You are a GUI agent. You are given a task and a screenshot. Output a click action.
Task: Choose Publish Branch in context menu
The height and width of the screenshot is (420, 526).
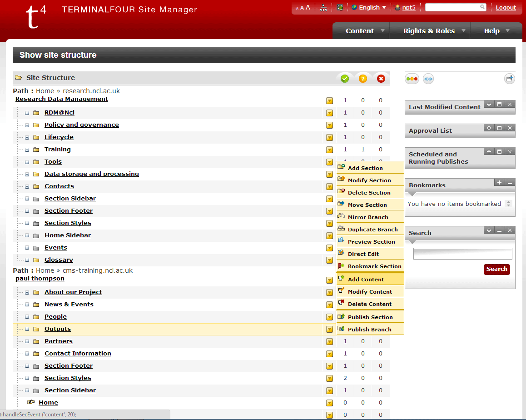click(369, 330)
